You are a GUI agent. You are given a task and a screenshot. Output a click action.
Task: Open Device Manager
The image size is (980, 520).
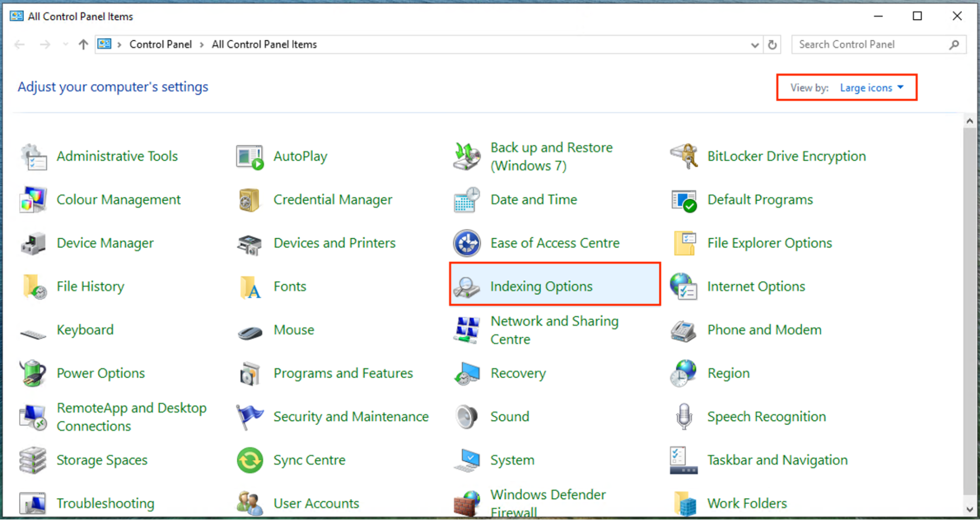pos(105,243)
